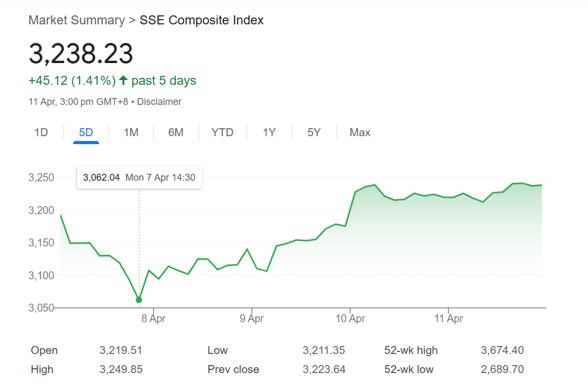Click the 52-wk high value 3,674.40

coord(502,350)
